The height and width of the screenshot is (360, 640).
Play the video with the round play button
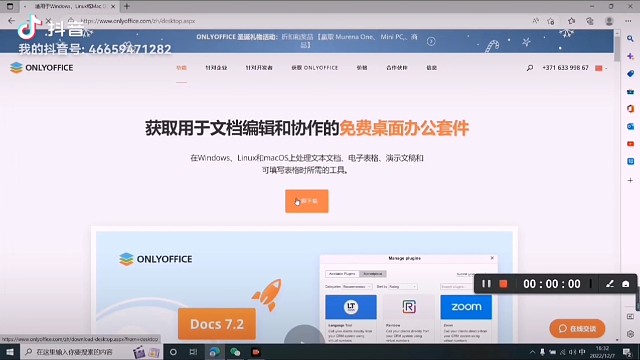(304, 335)
